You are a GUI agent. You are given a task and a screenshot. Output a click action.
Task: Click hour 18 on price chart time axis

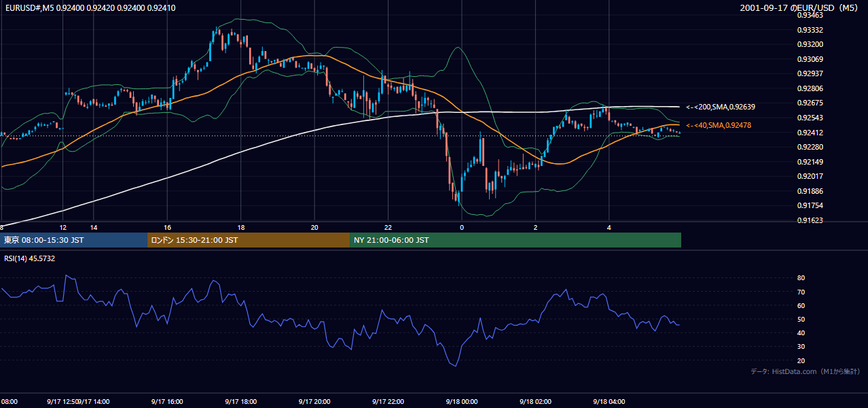coord(241,227)
